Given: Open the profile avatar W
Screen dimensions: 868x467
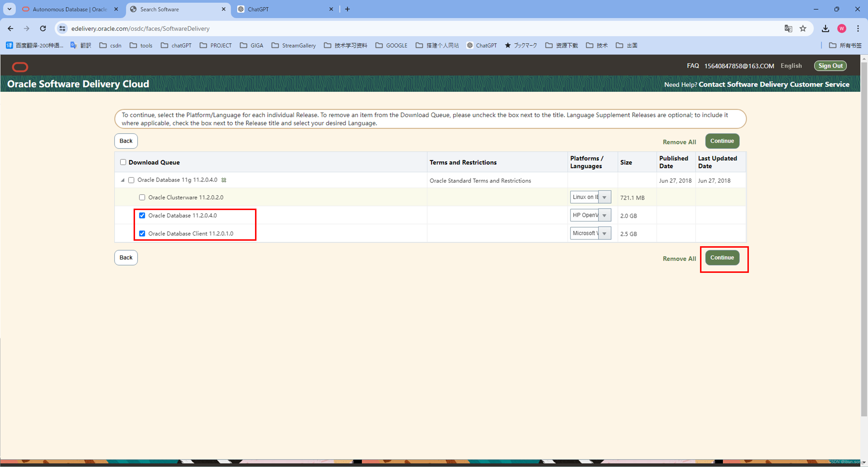Looking at the screenshot, I should pyautogui.click(x=842, y=29).
